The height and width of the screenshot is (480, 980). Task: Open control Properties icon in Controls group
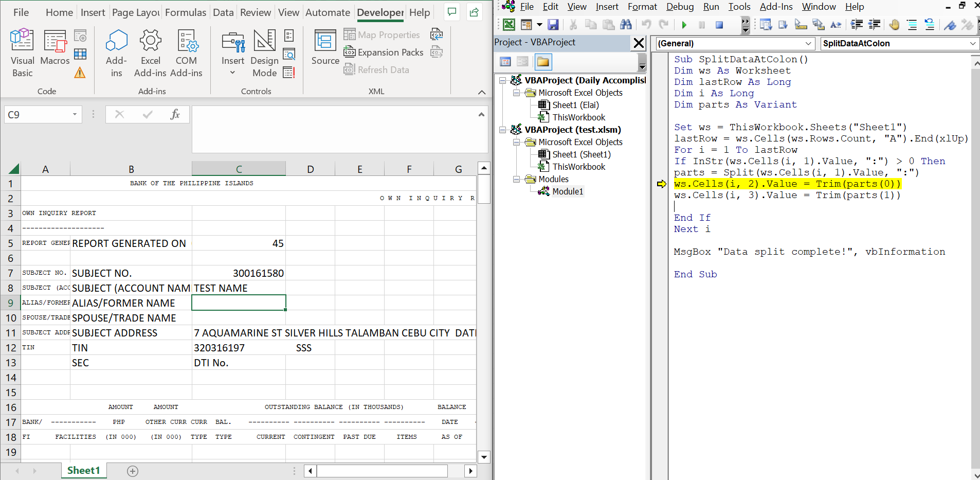click(x=289, y=35)
